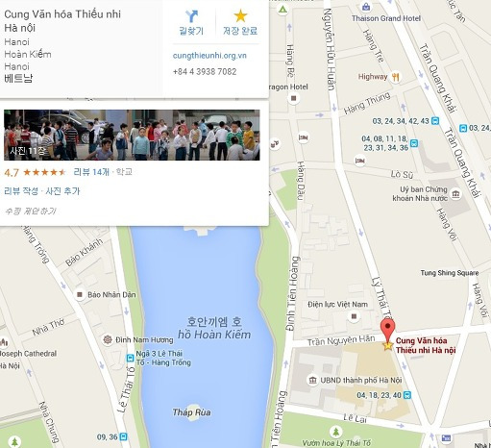Screen dimensions: 491x448
Task: Click the bus stop icon for 03, 24, 34, 42, 43
Action: [435, 121]
